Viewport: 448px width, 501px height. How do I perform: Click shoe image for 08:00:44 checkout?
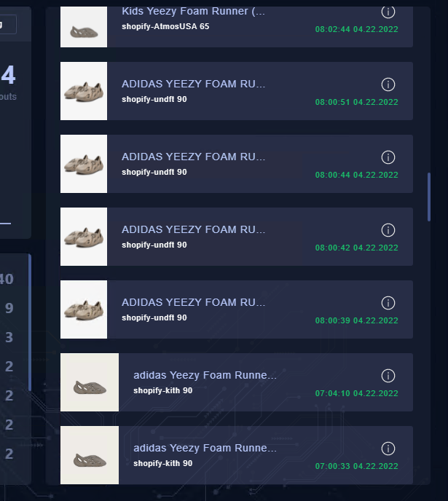click(84, 164)
